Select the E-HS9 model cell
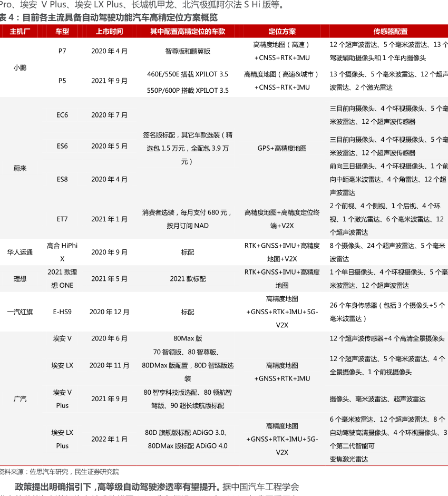 (62, 312)
